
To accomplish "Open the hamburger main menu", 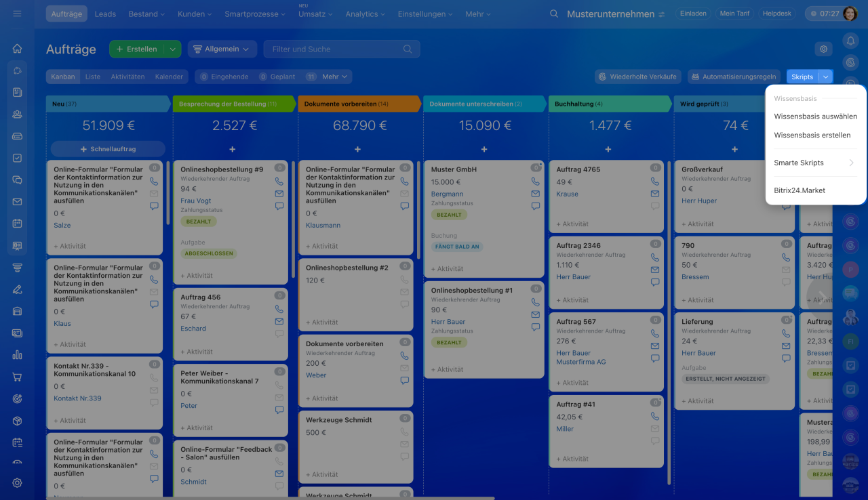I will (17, 14).
